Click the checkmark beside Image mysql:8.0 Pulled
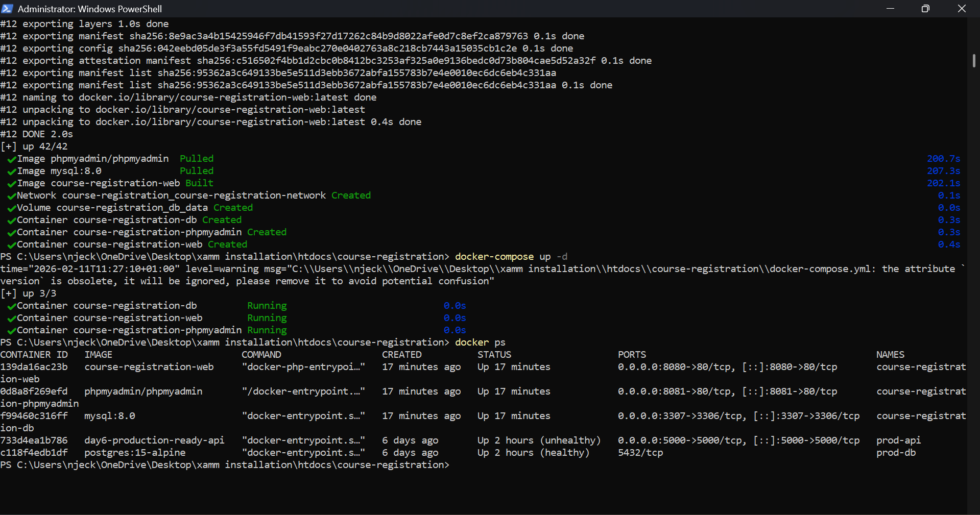 pos(11,171)
